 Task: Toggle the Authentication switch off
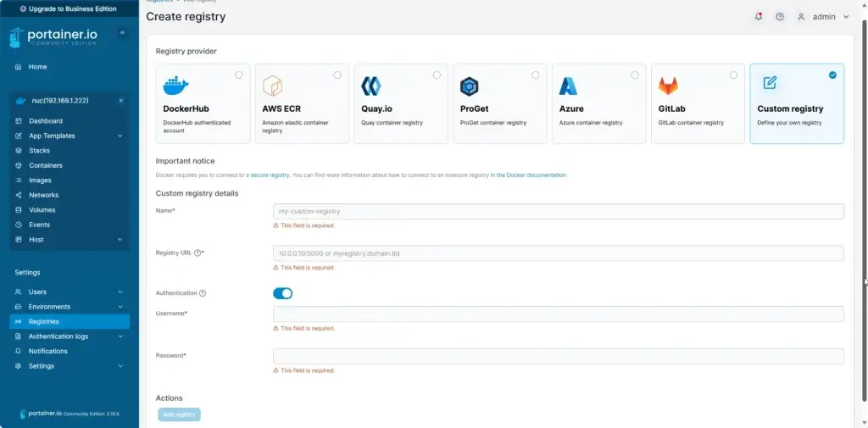[283, 293]
